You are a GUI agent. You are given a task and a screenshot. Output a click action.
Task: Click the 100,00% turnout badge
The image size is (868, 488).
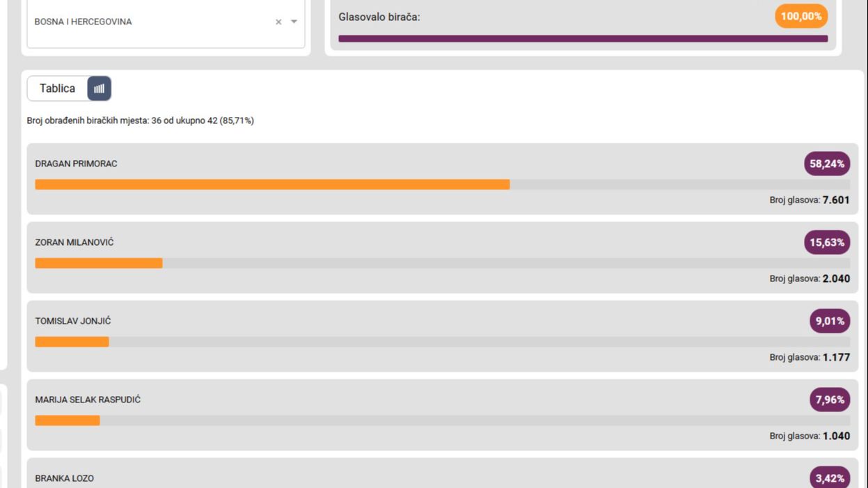[801, 16]
